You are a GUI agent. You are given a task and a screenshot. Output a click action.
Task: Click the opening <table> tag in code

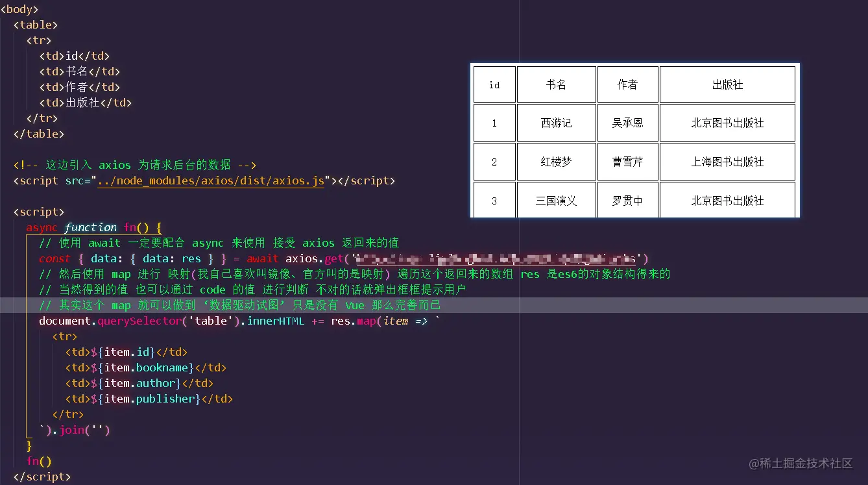(x=36, y=25)
